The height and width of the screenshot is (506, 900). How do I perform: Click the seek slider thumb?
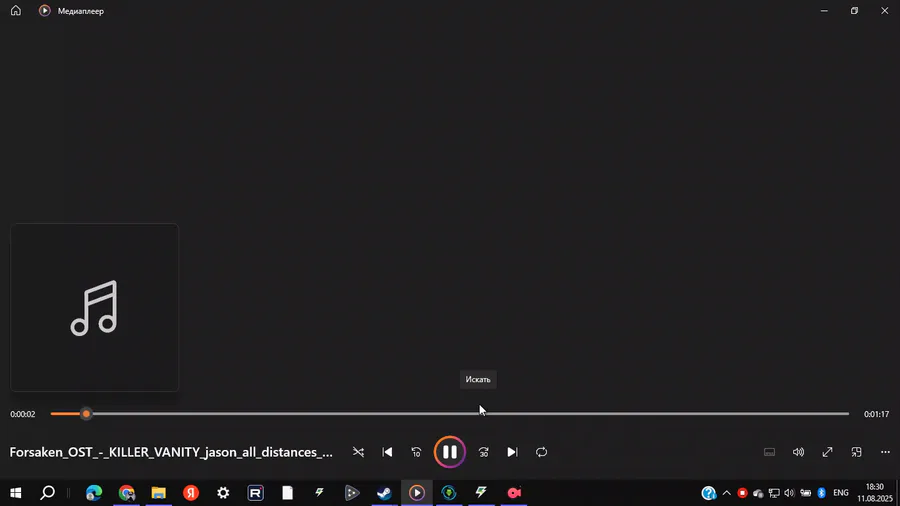click(86, 414)
